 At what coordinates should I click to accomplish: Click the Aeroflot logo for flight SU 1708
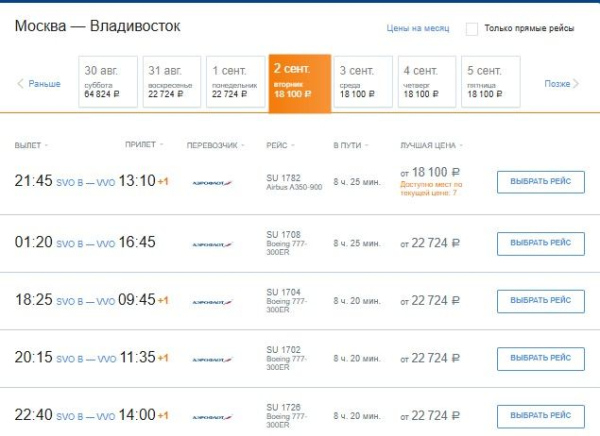[x=211, y=243]
